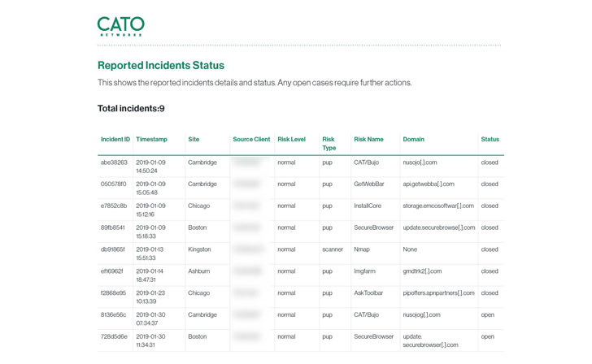
Task: Click the Risk Level column header
Action: (291, 140)
